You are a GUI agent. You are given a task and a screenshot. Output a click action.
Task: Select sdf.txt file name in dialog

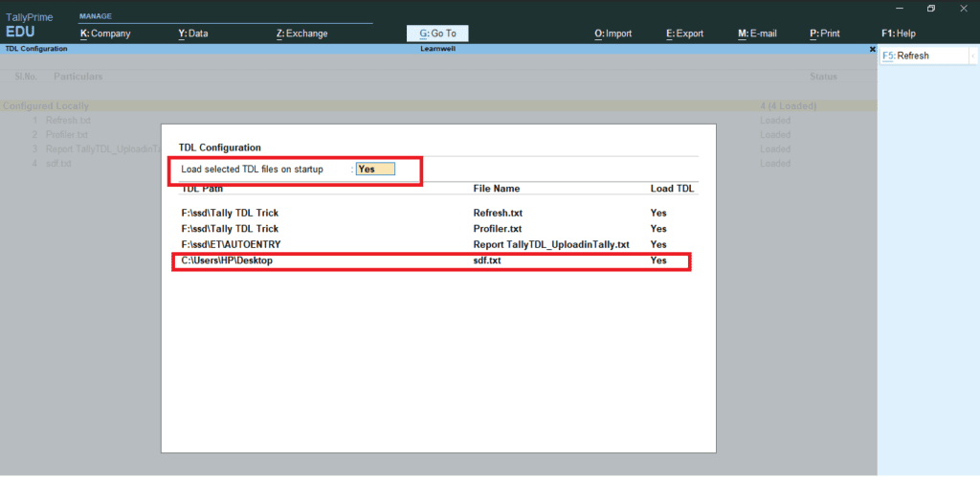pyautogui.click(x=487, y=261)
